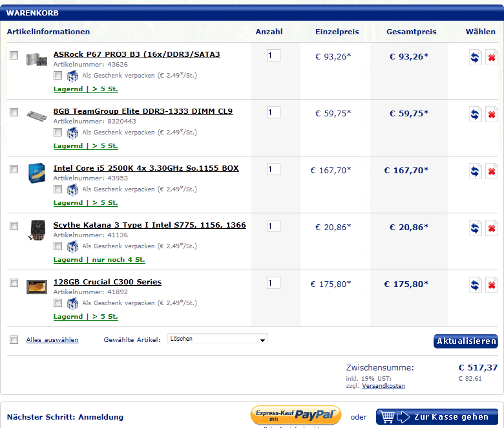Delete the Scythe Katana 3 item
The width and height of the screenshot is (504, 428).
(x=492, y=228)
